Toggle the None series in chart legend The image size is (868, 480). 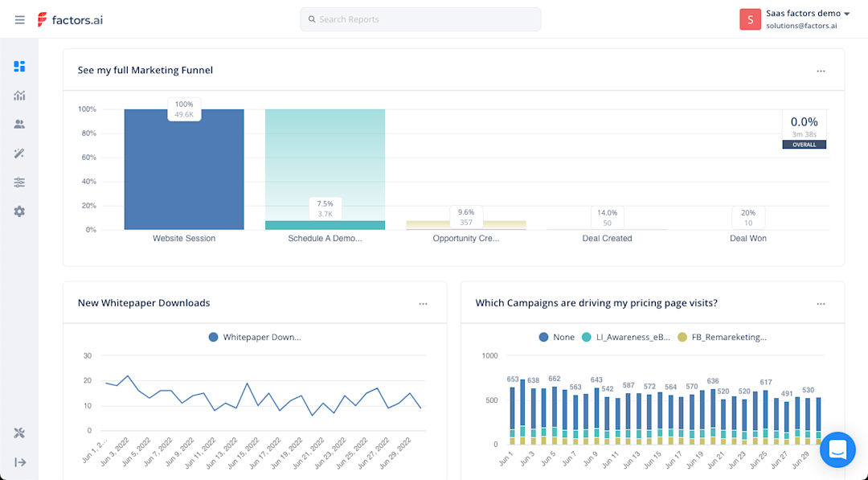point(557,337)
